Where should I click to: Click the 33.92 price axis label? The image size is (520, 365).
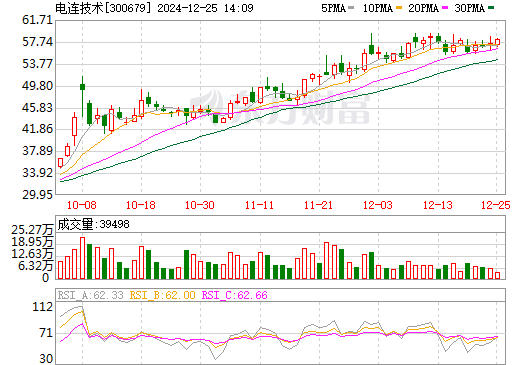pos(38,173)
